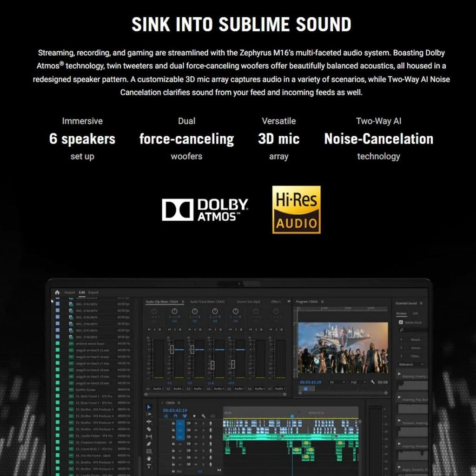
Task: Open the Relevance sort dropdown
Action: pyautogui.click(x=410, y=364)
